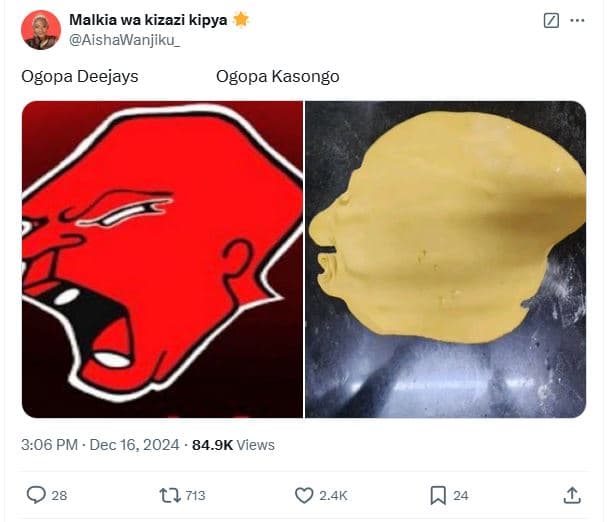Click the 713 reposts count
This screenshot has height=522, width=611.
coord(195,496)
